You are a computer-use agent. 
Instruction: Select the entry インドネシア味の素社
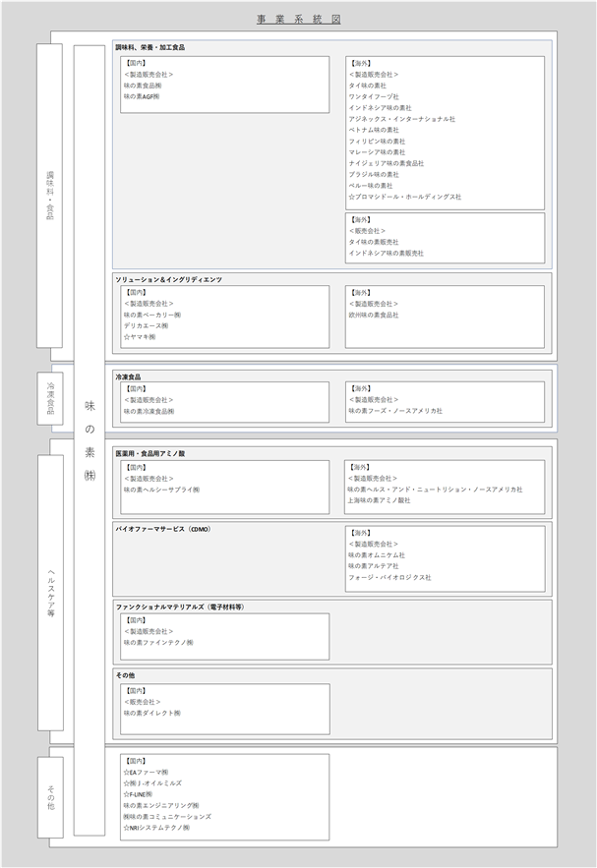[380, 108]
